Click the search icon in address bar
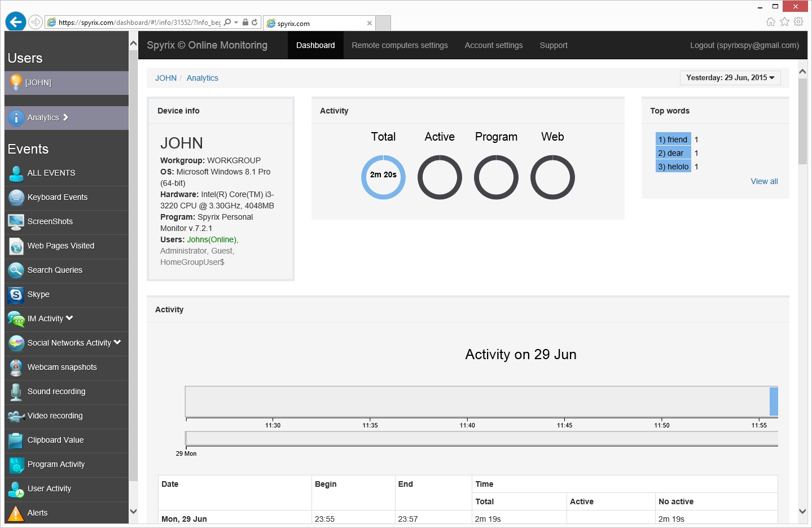812x528 pixels. pos(227,23)
